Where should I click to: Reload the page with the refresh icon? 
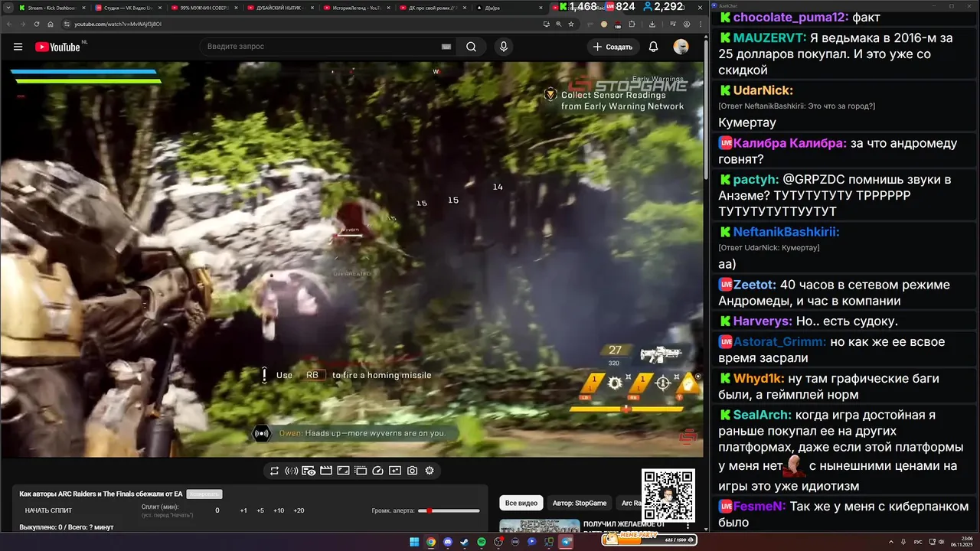pos(36,24)
